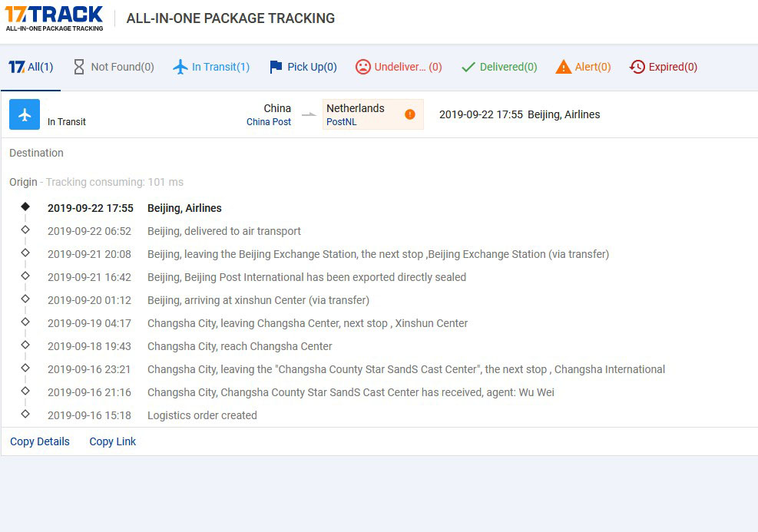Select 'arriving at xinshun Center' event
The image size is (758, 532).
(258, 301)
